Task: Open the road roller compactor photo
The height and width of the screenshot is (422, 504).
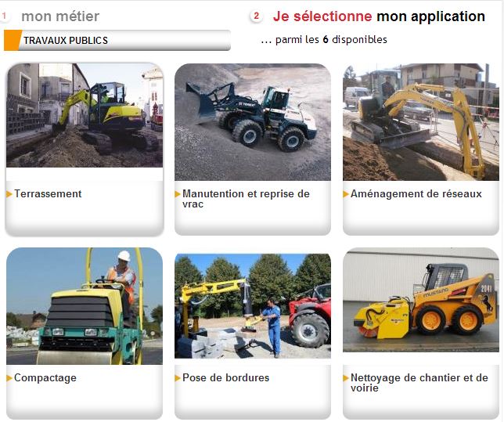Action: coord(85,306)
